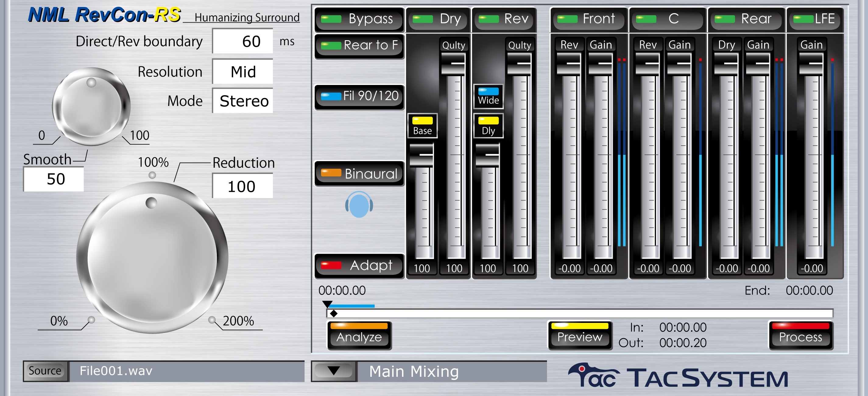Click the TacSystem logo
The image size is (868, 396).
[678, 375]
